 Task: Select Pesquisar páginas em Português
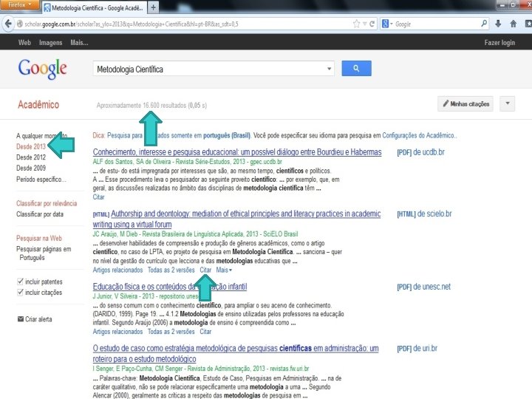[44, 253]
